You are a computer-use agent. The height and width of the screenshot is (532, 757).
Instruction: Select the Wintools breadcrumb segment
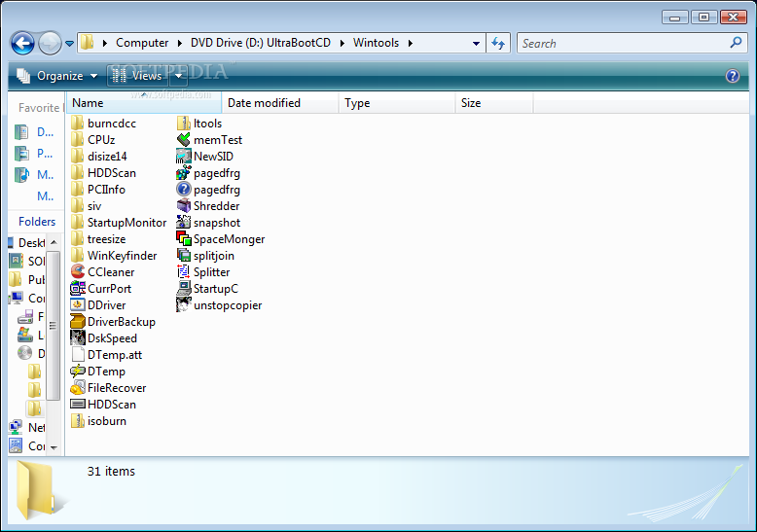pyautogui.click(x=377, y=43)
